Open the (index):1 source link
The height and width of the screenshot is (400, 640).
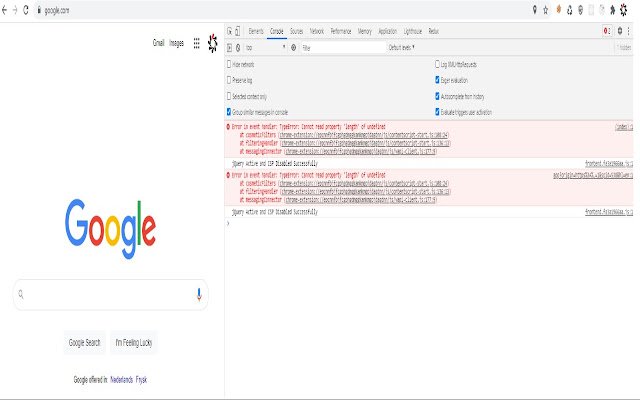(x=624, y=127)
